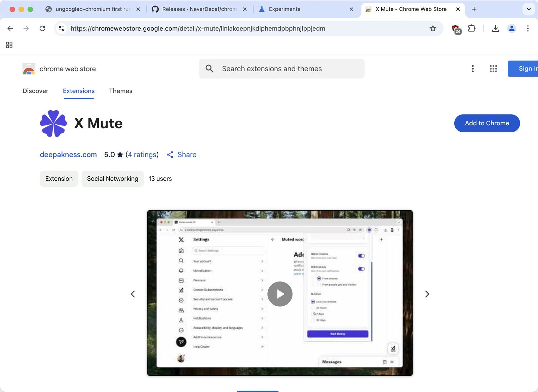Bookmark the page using the star icon

tap(433, 29)
